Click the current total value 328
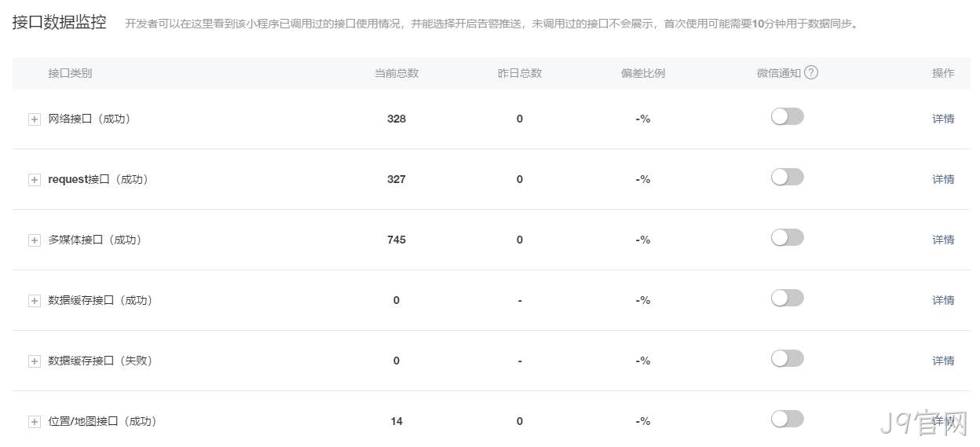This screenshot has width=980, height=447. point(397,119)
